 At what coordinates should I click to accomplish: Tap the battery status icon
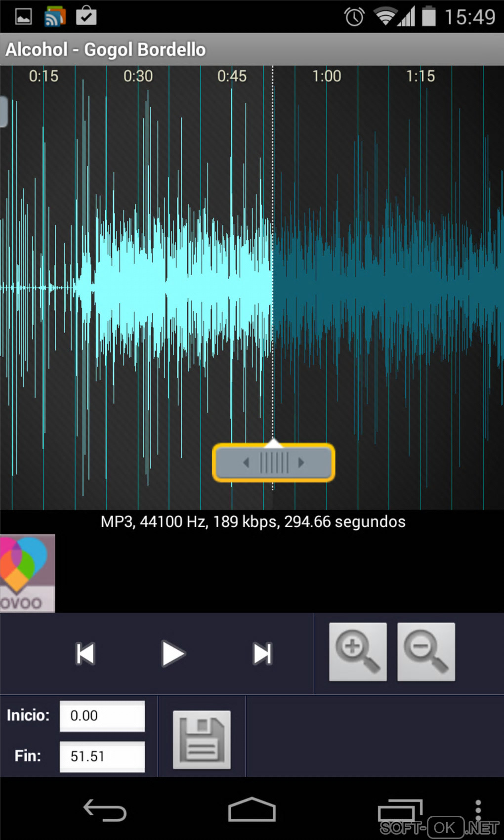click(429, 16)
